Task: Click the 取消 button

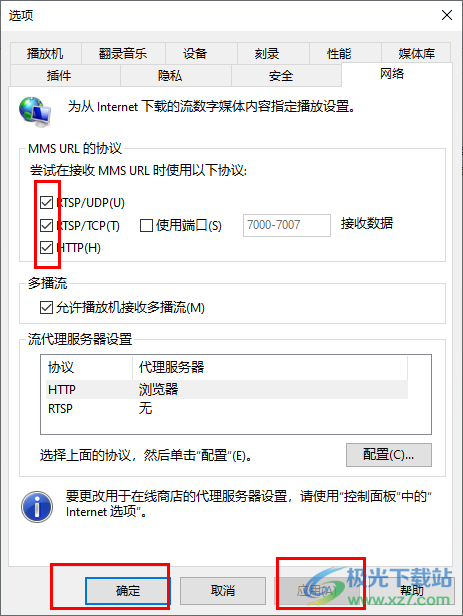Action: point(223,590)
